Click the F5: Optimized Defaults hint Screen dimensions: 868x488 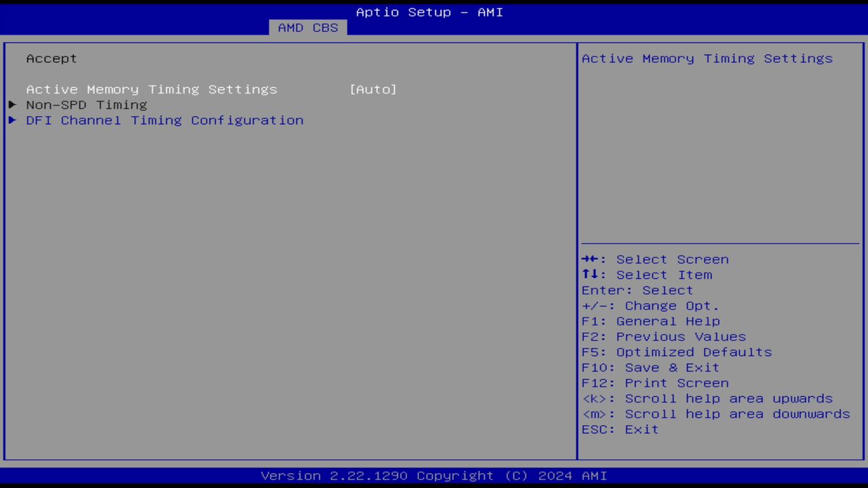(x=677, y=352)
